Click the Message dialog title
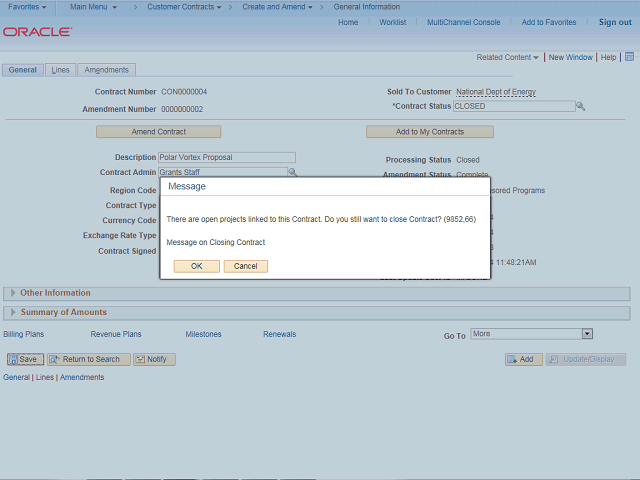The width and height of the screenshot is (640, 480). 187,187
